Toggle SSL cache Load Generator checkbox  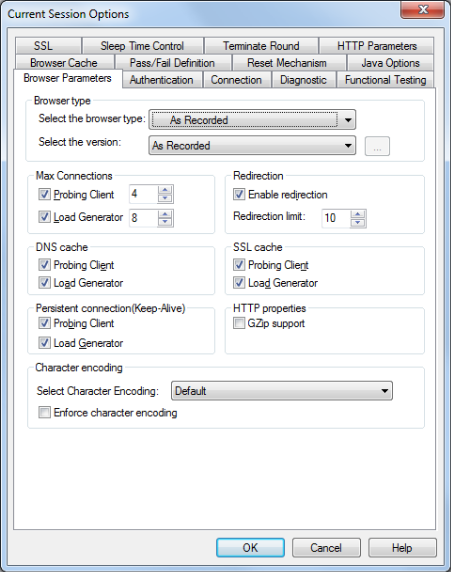[x=239, y=282]
